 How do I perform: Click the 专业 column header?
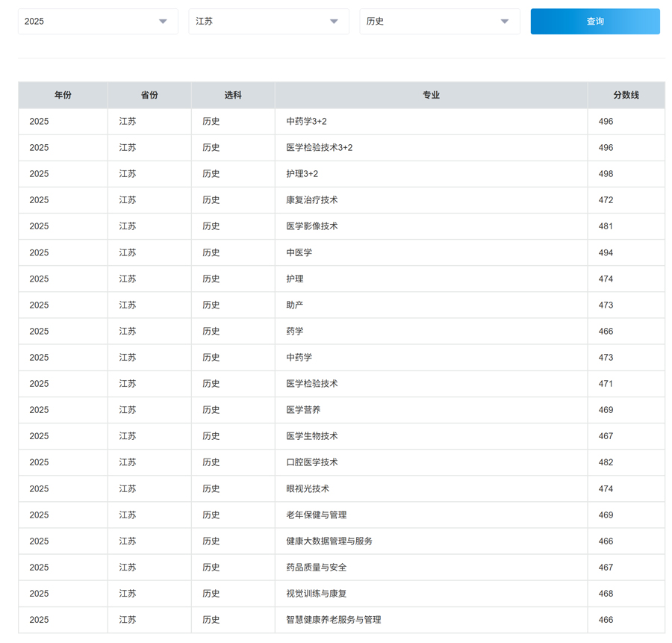pos(431,96)
